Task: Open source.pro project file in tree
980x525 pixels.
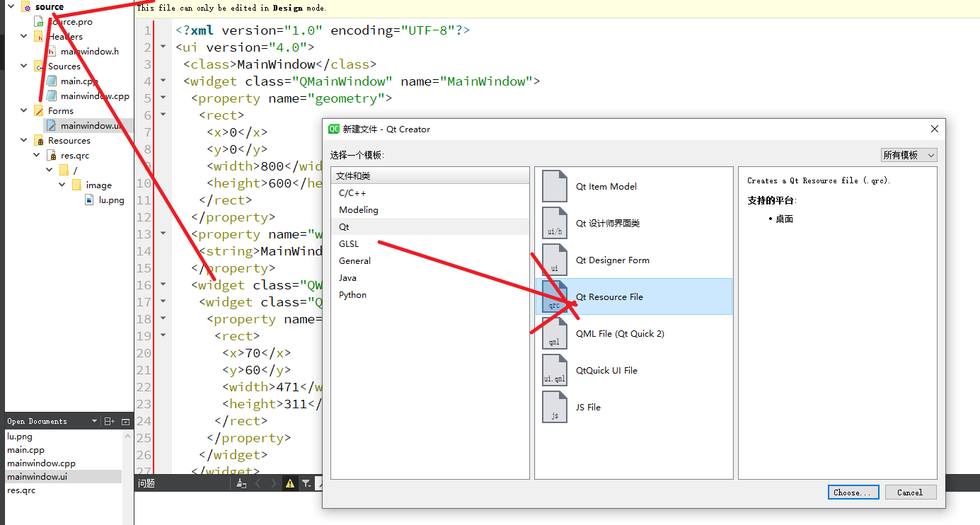Action: (70, 22)
